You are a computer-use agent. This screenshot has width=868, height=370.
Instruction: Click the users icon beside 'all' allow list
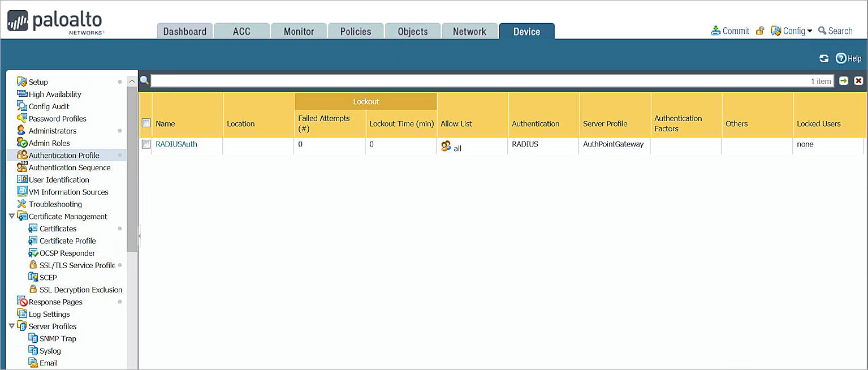pyautogui.click(x=446, y=147)
